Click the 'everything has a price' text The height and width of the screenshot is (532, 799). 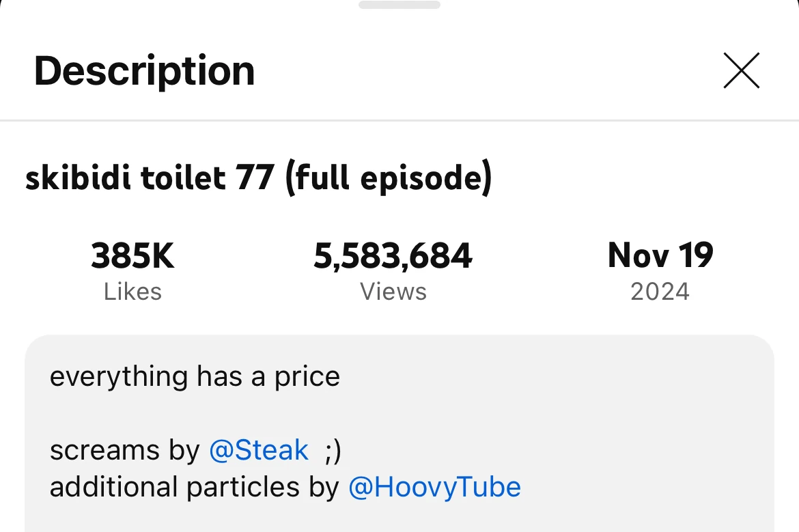[x=195, y=376]
